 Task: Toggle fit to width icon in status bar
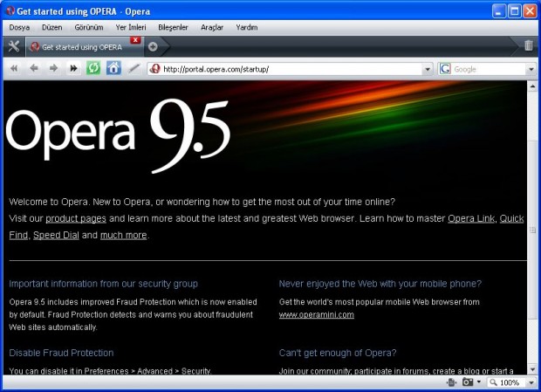[x=451, y=382]
